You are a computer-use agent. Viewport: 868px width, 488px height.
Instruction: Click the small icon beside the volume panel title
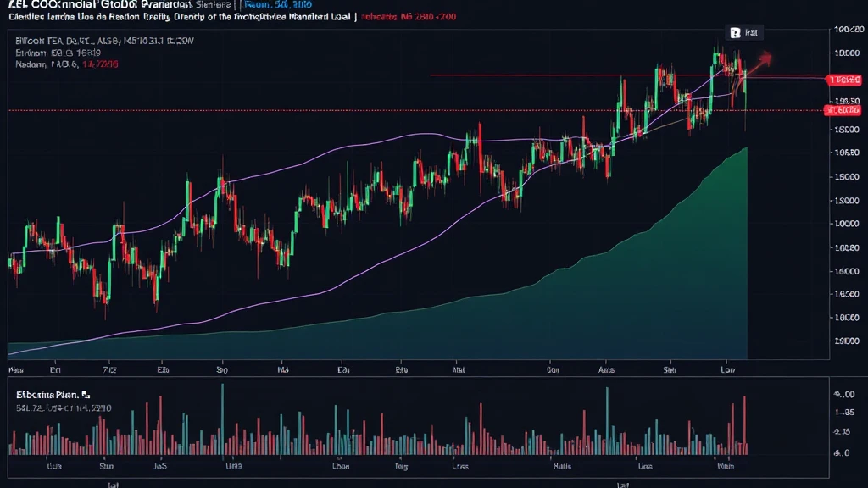(x=86, y=395)
